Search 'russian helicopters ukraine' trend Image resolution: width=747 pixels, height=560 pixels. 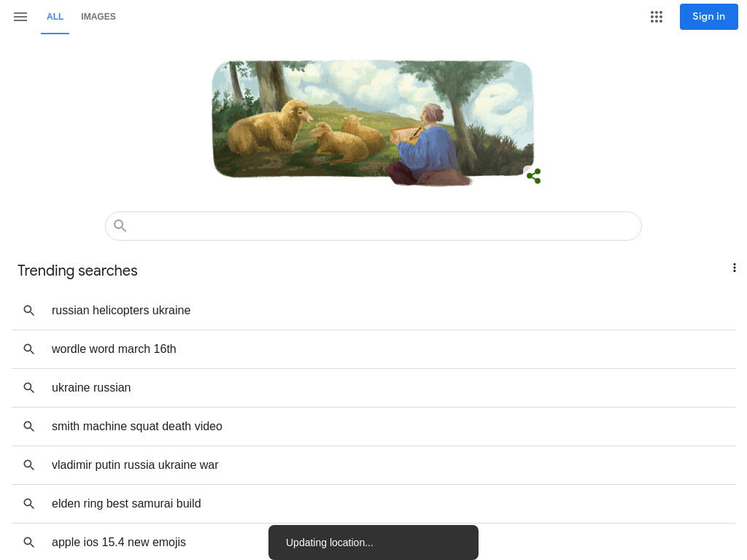[x=373, y=311]
